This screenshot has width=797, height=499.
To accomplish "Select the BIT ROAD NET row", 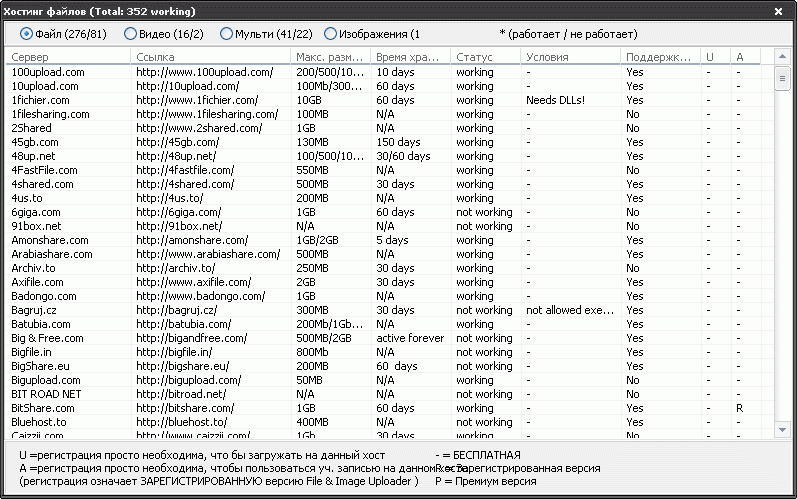I will 384,394.
